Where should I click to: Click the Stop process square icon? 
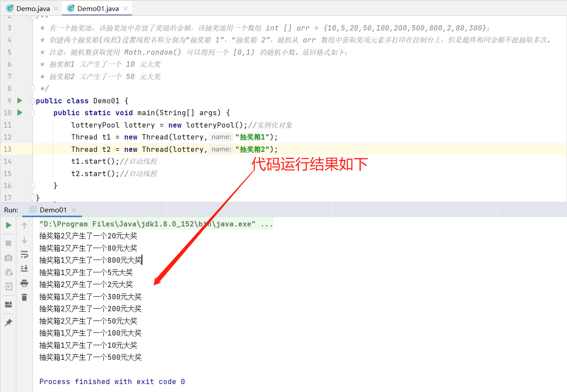click(8, 243)
